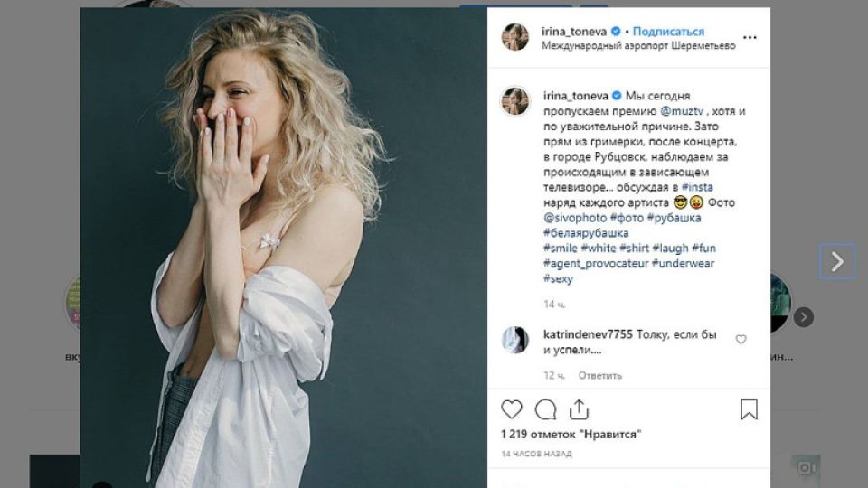Open the #белаярубашка hashtag
868x488 pixels.
coord(586,233)
